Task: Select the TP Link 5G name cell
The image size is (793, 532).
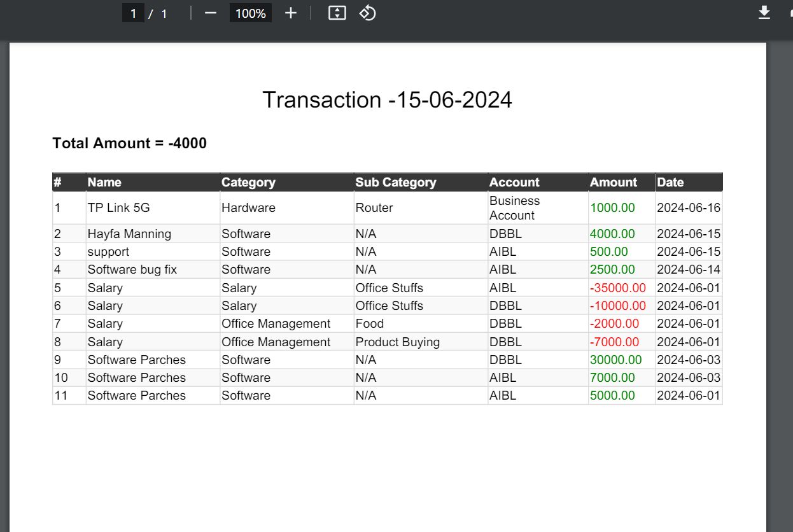Action: pos(118,208)
